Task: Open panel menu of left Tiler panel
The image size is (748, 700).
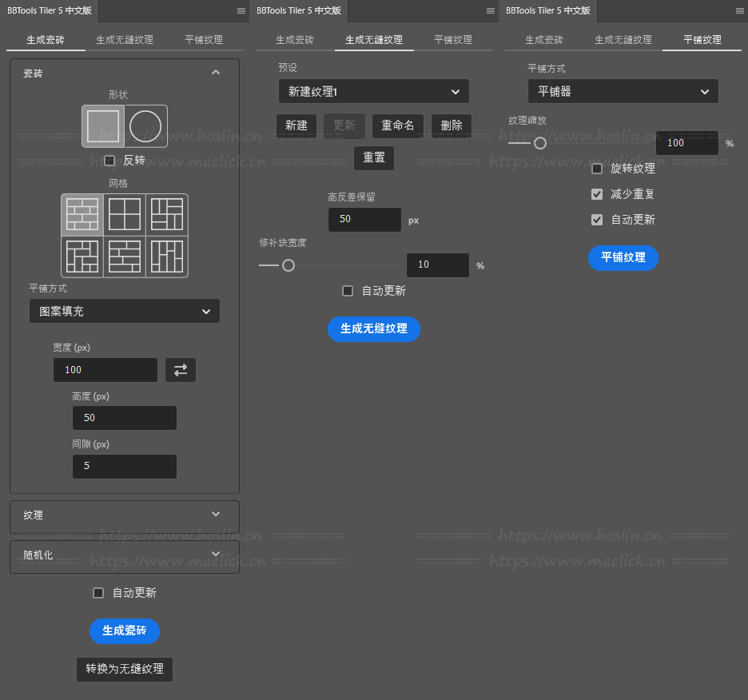Action: click(241, 11)
